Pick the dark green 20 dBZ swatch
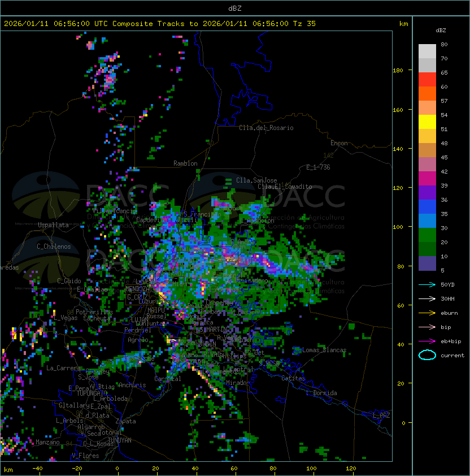The width and height of the screenshot is (470, 476). [427, 249]
